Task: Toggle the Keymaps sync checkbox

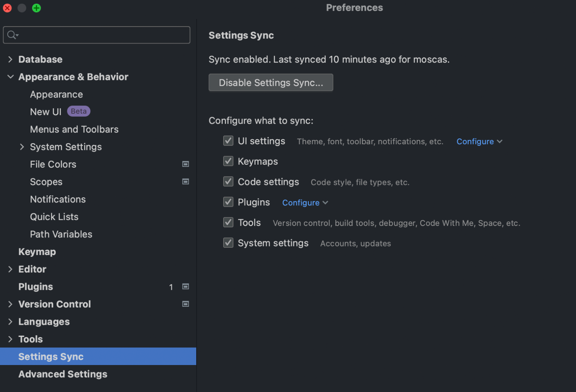Action: (x=228, y=161)
